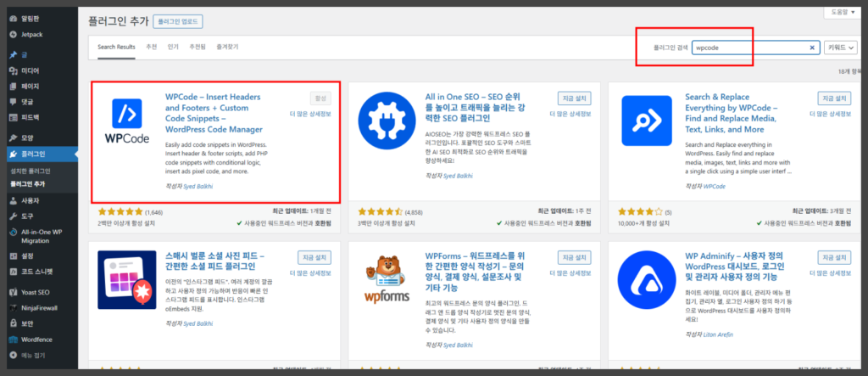Open the WP Adminify plugin title link
This screenshot has width=868, height=376.
pos(735,267)
